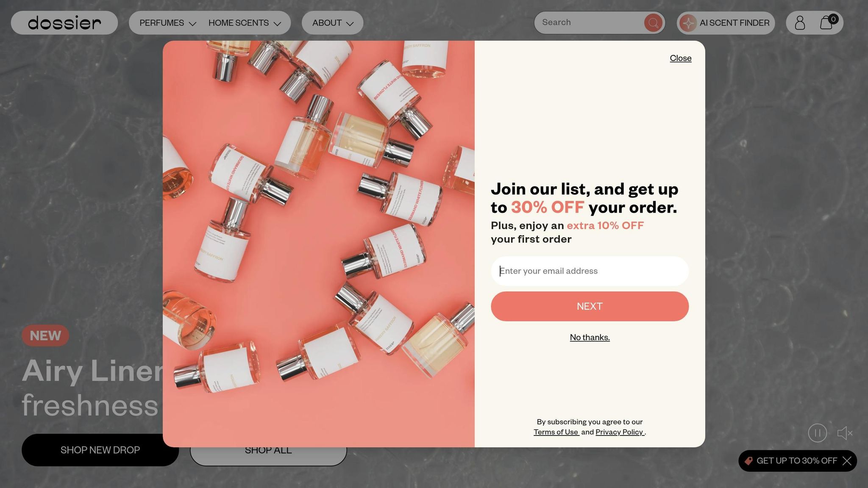This screenshot has width=868, height=488.
Task: Click the Next button in the popup
Action: coord(590,306)
